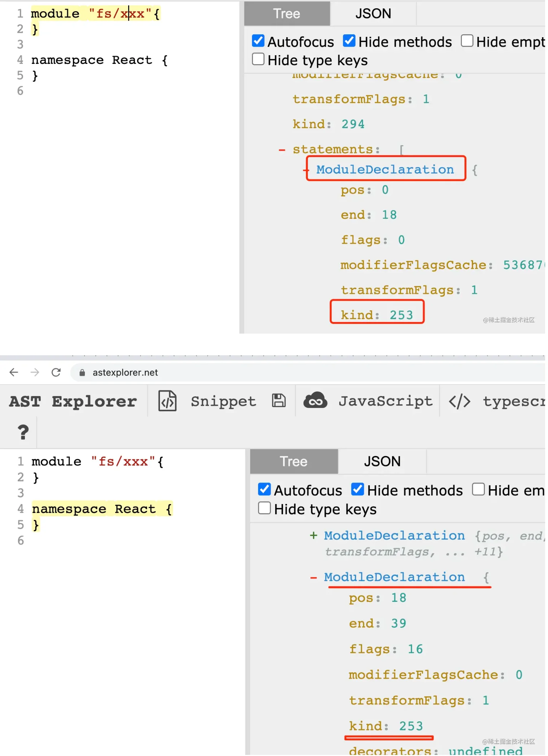Toggle Hide methods checkbox in upper panel

[349, 41]
